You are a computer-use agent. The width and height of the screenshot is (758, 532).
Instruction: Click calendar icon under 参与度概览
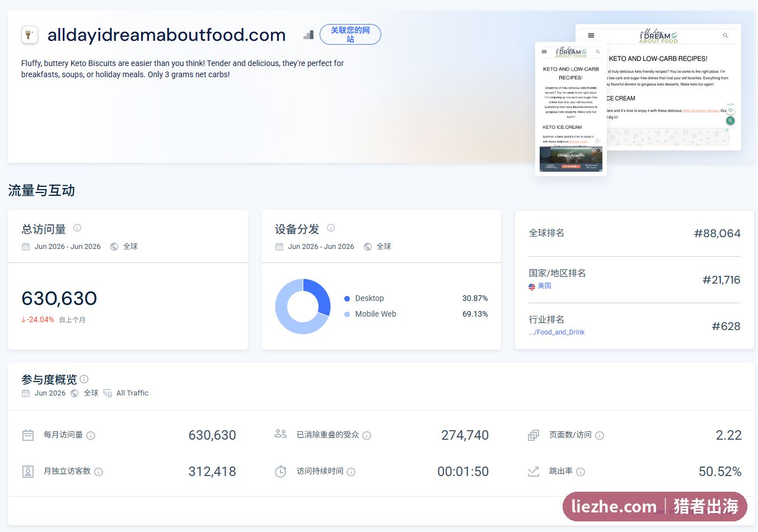point(26,393)
